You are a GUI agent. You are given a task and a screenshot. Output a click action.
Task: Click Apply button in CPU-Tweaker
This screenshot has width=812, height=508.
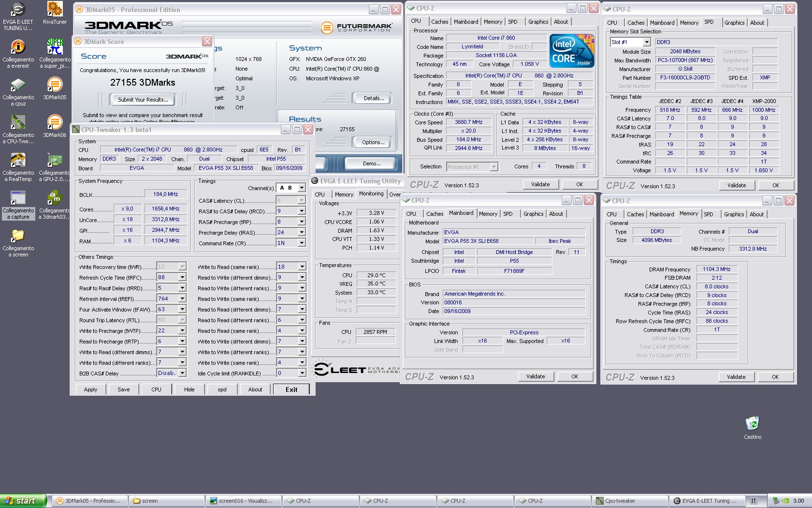point(90,389)
